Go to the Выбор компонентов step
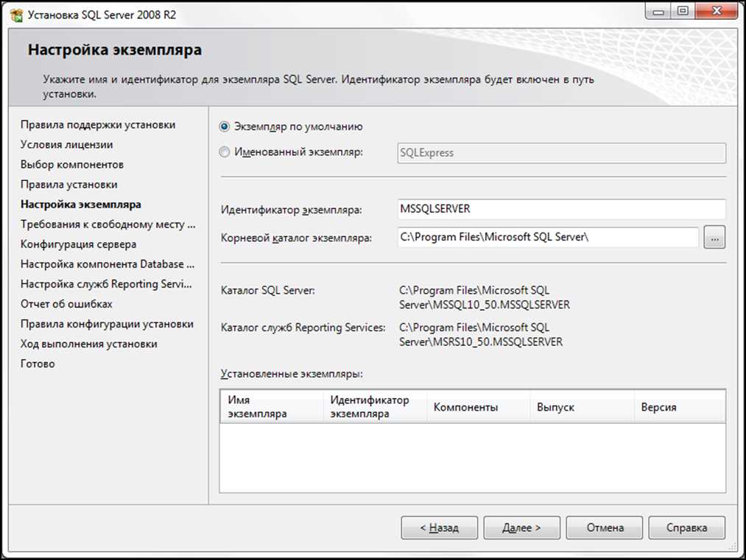Image resolution: width=746 pixels, height=560 pixels. pos(72,165)
